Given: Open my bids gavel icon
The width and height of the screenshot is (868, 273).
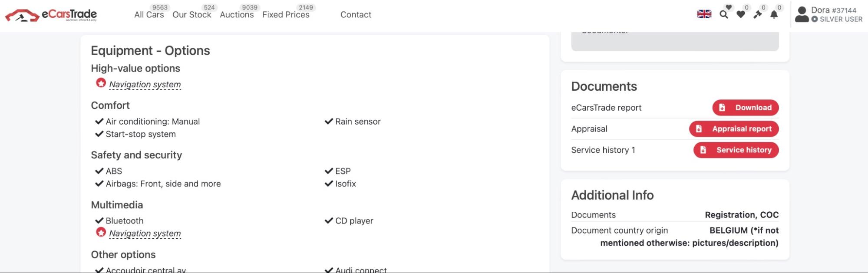Looking at the screenshot, I should (758, 14).
